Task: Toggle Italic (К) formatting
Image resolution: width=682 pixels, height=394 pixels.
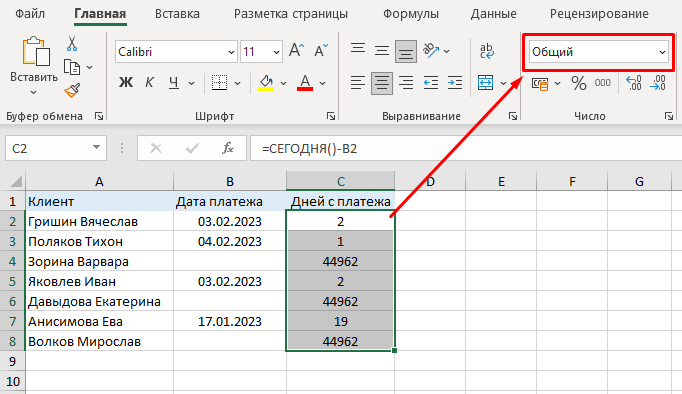Action: tap(149, 83)
